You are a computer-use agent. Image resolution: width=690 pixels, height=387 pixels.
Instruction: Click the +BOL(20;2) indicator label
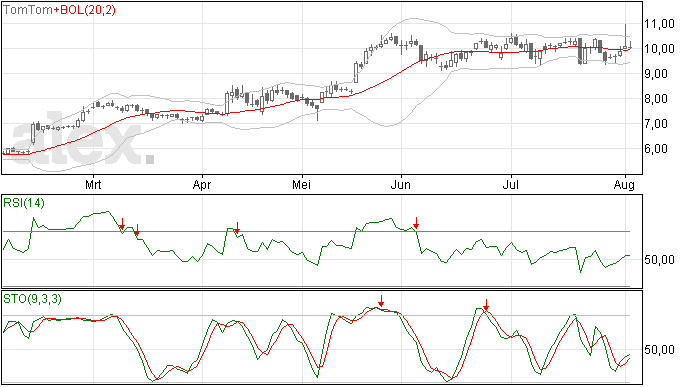(84, 10)
